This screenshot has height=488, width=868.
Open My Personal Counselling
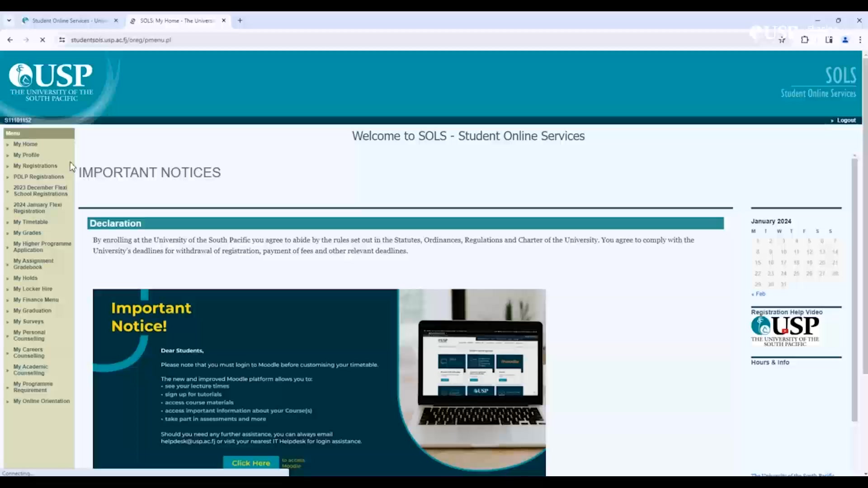point(29,335)
